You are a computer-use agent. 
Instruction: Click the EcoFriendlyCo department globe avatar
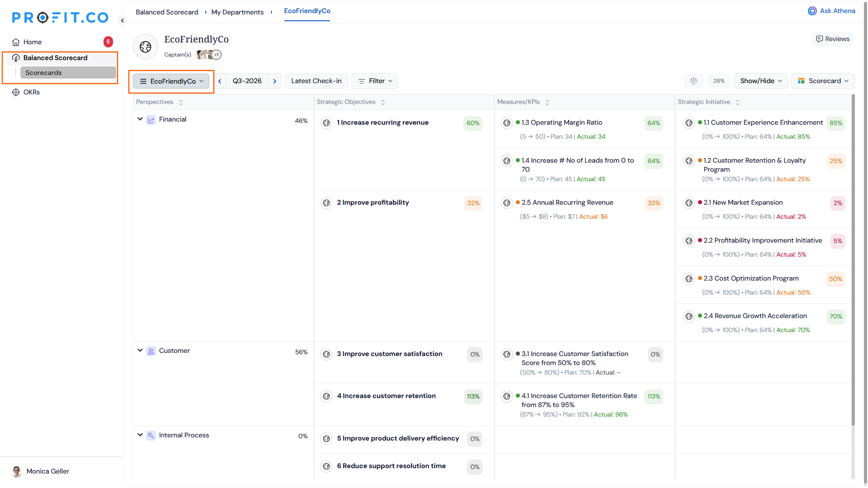pos(146,47)
